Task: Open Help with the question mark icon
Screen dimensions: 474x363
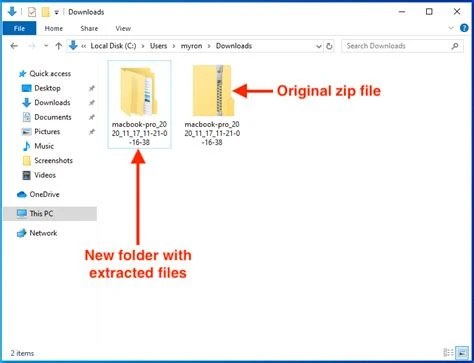Action: [464, 28]
